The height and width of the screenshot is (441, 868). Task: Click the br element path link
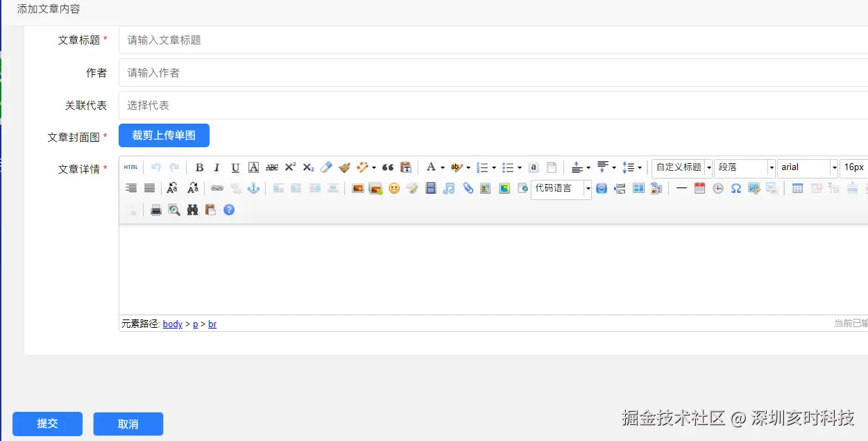pos(212,324)
